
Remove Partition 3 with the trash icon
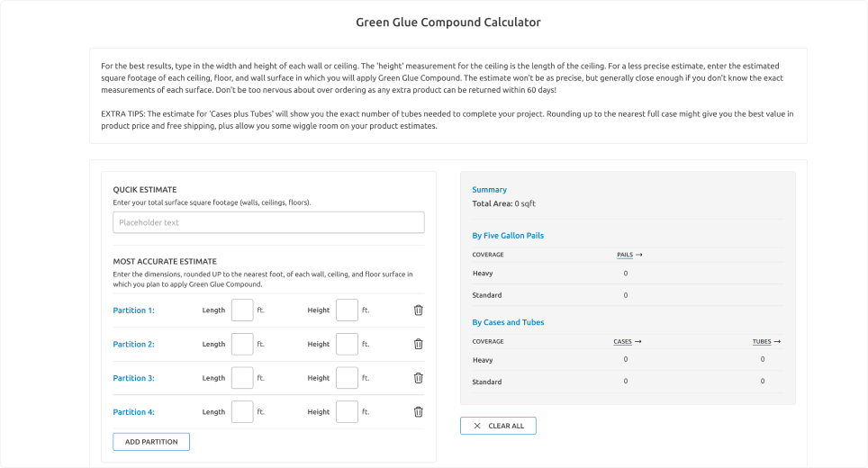(x=418, y=378)
